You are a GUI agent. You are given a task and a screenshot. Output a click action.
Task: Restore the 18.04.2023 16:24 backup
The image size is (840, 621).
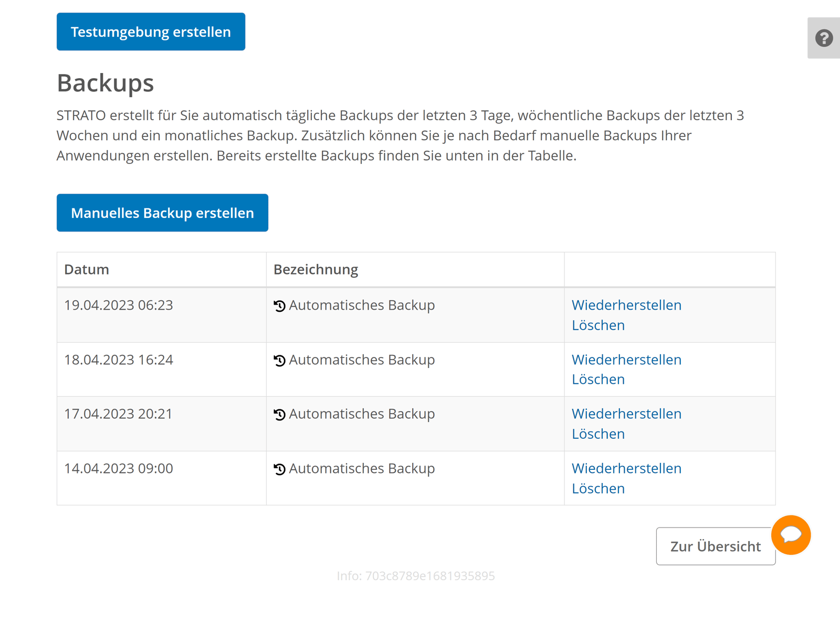point(626,360)
